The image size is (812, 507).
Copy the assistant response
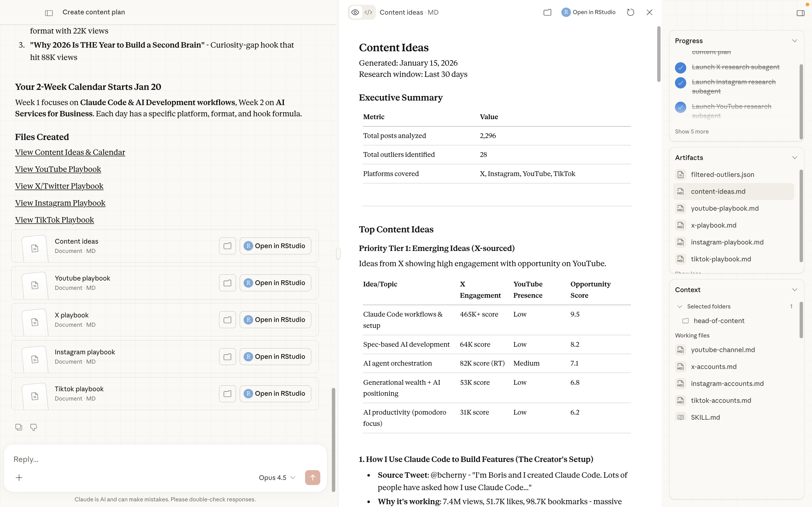tap(19, 427)
